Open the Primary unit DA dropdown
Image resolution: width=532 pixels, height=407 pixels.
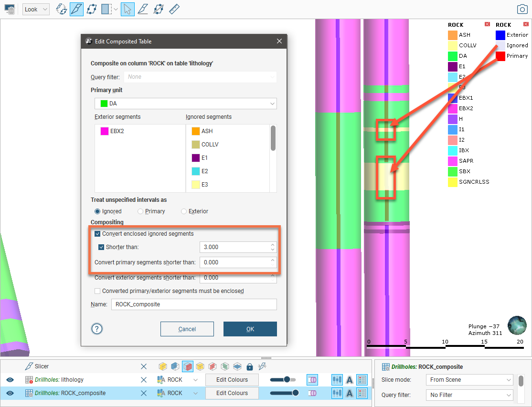tap(185, 104)
